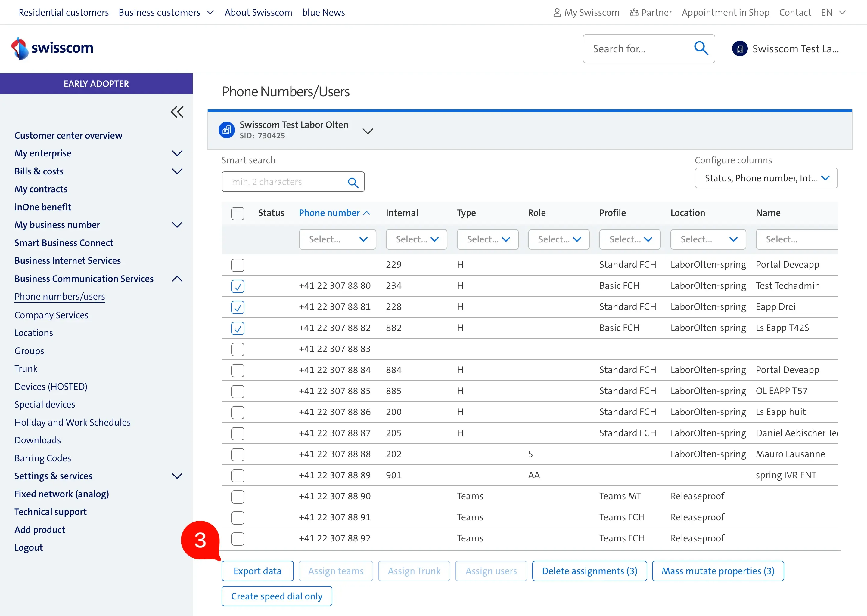Click the Swisscom logo
The height and width of the screenshot is (616, 867).
pos(52,48)
